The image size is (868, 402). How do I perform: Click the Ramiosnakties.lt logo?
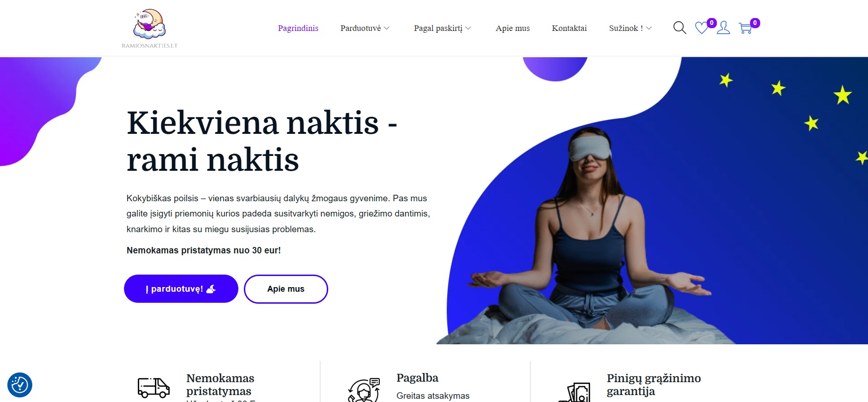(149, 28)
